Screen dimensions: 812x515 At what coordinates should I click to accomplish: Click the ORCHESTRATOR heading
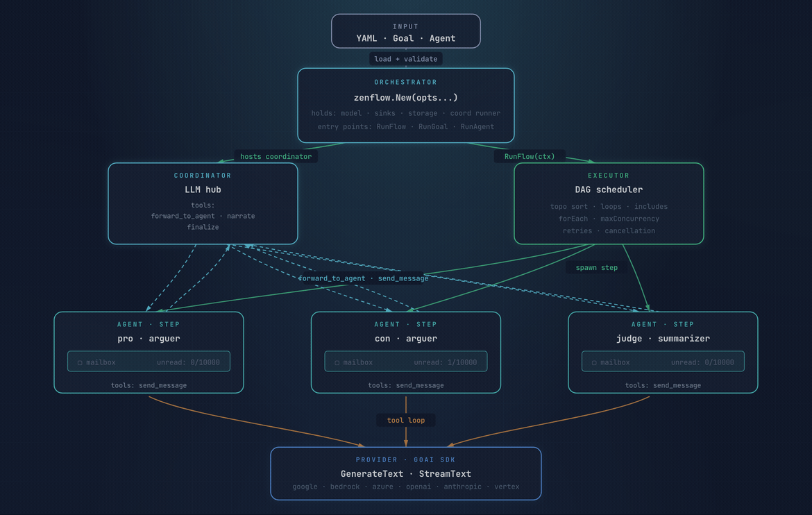coord(406,83)
